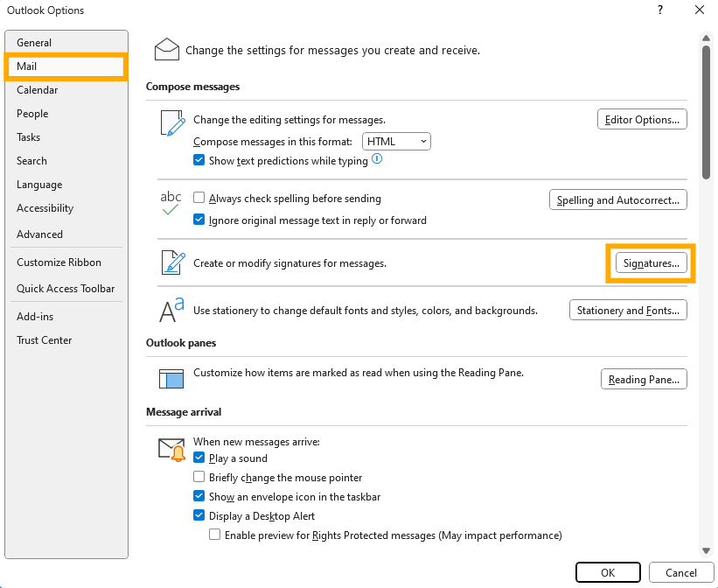
Task: Click the page-and-pencil editing settings icon
Action: coord(172,122)
